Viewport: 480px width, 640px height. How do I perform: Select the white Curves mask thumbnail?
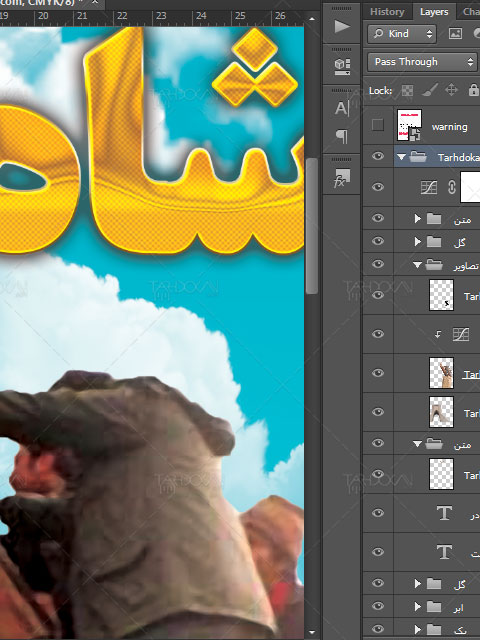[x=470, y=187]
